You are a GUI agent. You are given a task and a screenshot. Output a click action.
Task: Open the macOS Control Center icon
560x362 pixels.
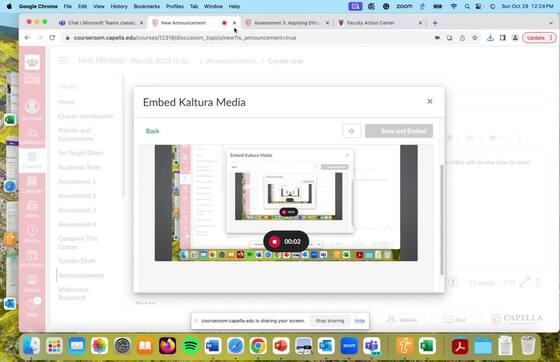478,6
